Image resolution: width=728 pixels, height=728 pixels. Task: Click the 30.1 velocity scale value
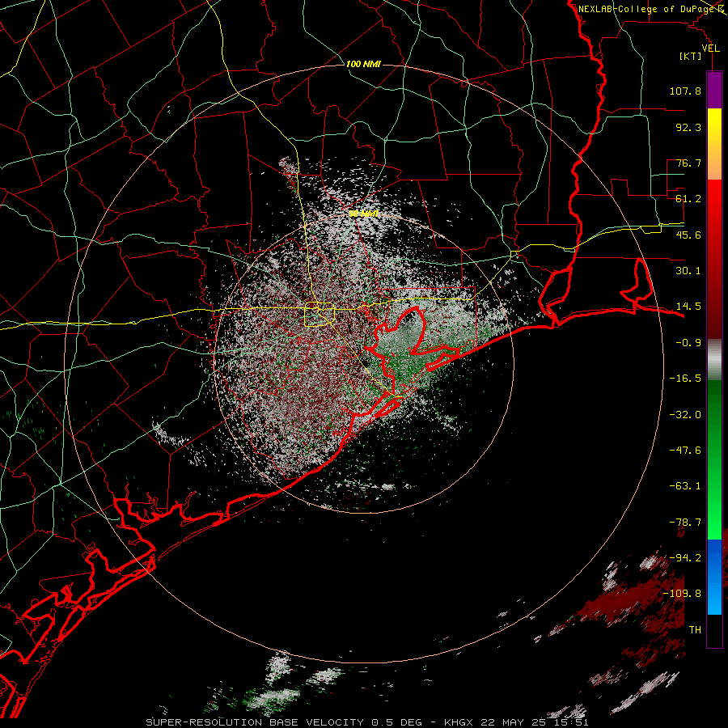[x=688, y=271]
